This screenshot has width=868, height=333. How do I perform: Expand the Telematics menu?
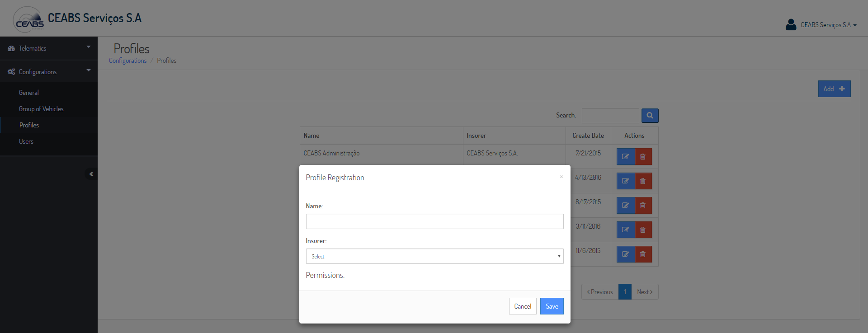(x=49, y=48)
